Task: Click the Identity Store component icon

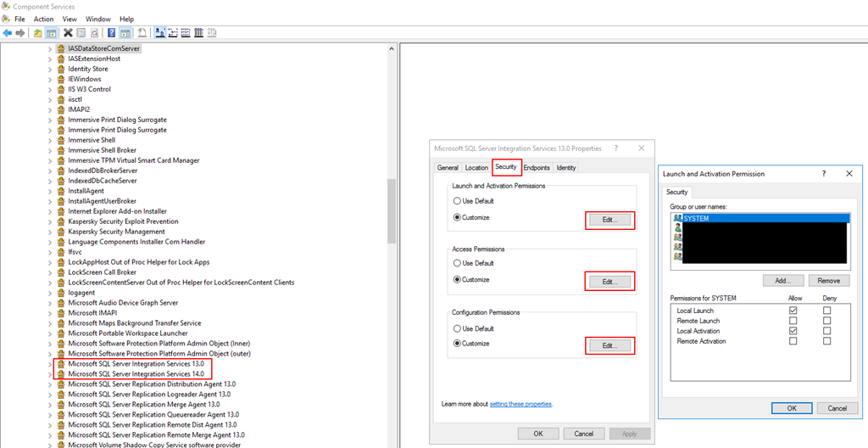Action: [x=61, y=69]
